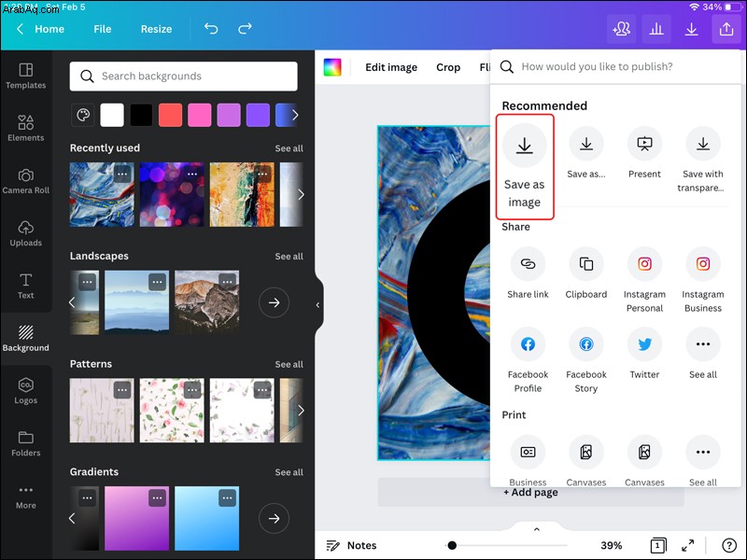This screenshot has height=560, width=747.
Task: Pick the red background color swatch
Action: coord(170,115)
